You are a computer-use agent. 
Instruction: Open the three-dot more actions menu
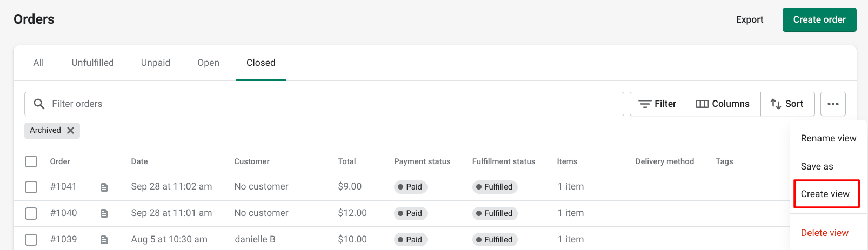click(833, 104)
